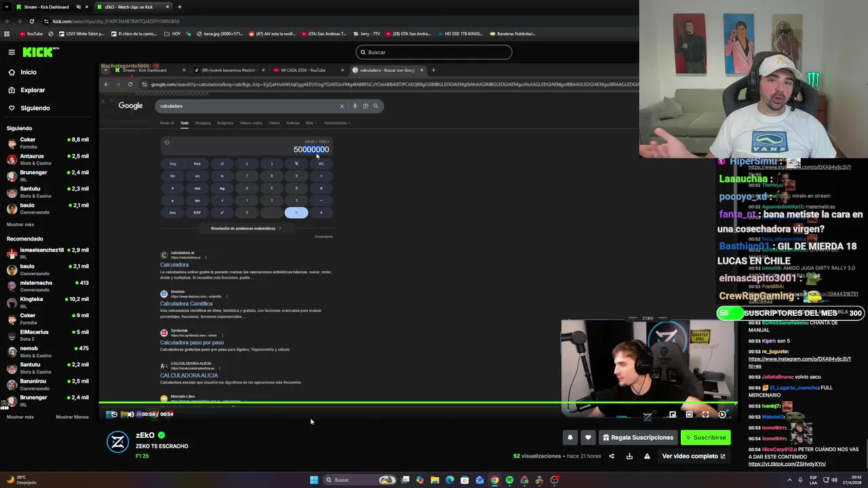868x488 pixels.
Task: Select the zEkO Watch clips tab
Action: pos(132,7)
